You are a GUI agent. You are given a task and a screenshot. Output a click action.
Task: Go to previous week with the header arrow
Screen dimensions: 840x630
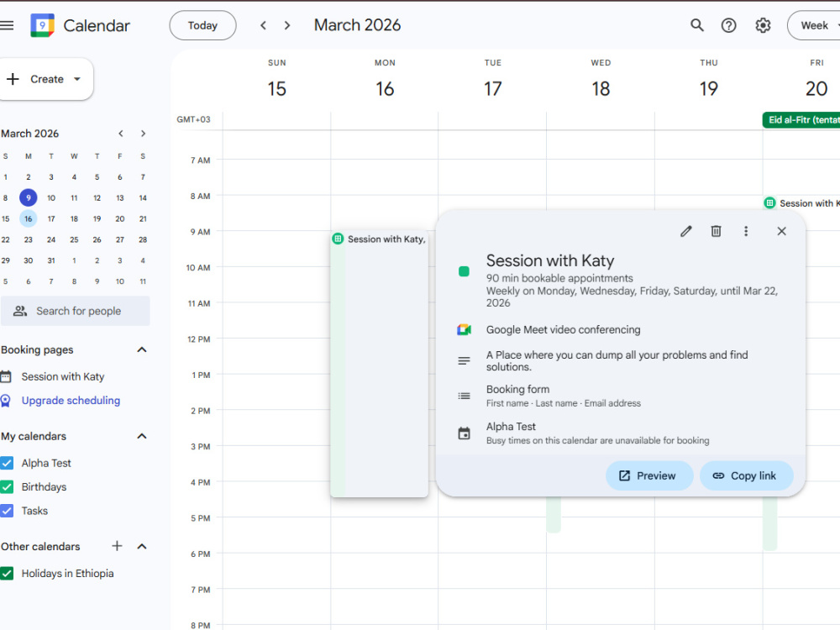point(263,25)
